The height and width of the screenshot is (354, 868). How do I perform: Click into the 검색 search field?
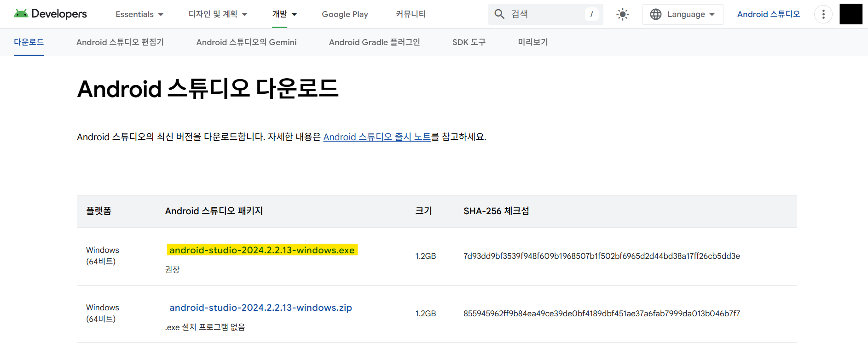545,14
